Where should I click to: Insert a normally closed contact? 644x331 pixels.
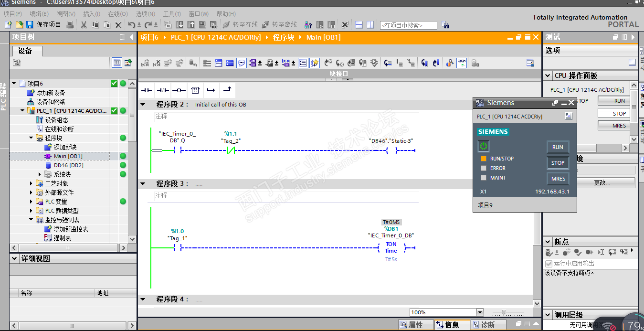pos(163,90)
